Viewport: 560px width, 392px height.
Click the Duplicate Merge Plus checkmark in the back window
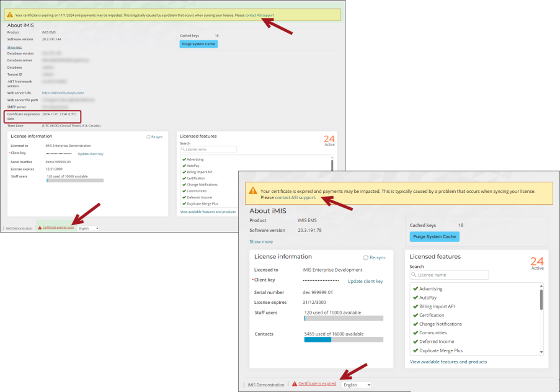pyautogui.click(x=184, y=203)
